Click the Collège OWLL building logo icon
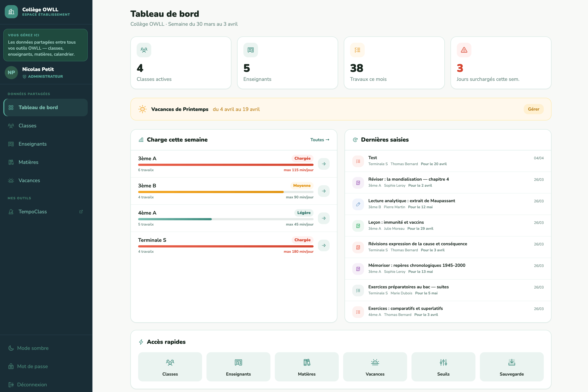Viewport: 588px width, 392px height. tap(11, 11)
